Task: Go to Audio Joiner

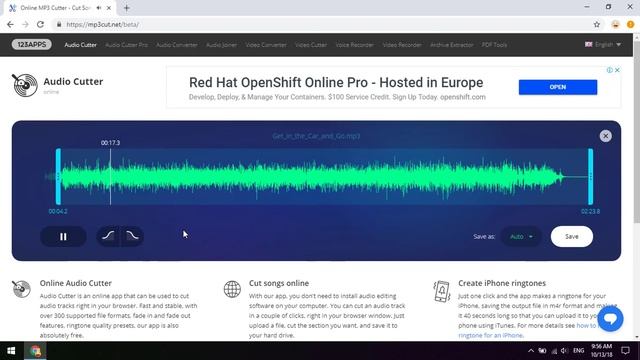Action: tap(221, 45)
